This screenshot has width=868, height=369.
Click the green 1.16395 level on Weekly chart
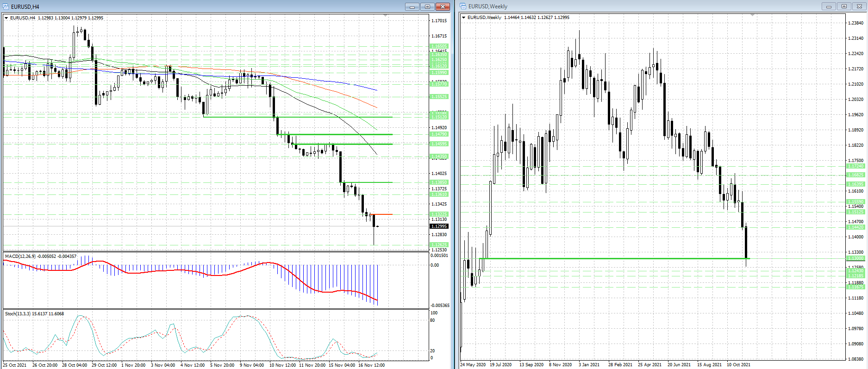pyautogui.click(x=856, y=184)
